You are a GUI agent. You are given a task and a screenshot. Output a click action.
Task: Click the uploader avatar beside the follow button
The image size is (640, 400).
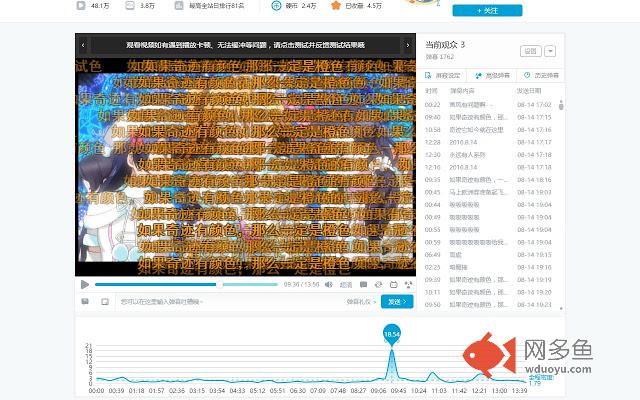click(420, 2)
